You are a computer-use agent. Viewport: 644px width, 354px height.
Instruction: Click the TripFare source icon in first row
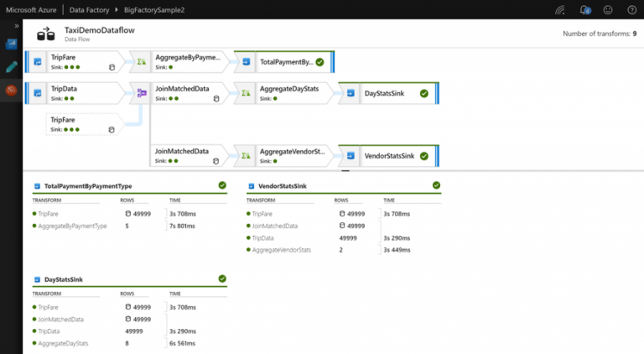click(38, 62)
